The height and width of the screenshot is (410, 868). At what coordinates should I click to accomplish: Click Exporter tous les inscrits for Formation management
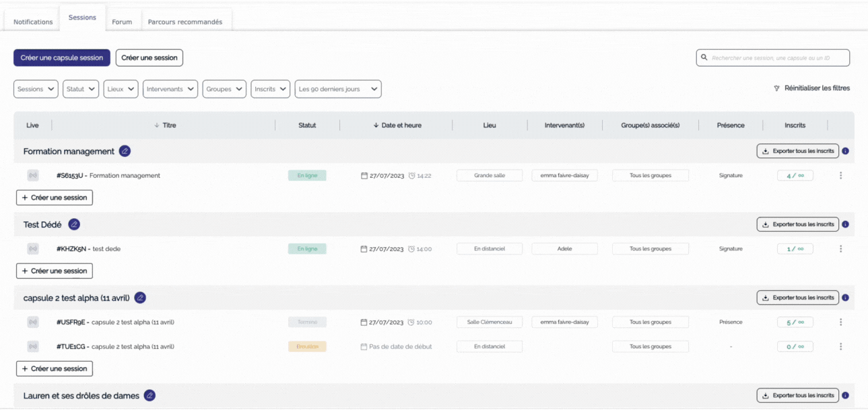tap(798, 151)
